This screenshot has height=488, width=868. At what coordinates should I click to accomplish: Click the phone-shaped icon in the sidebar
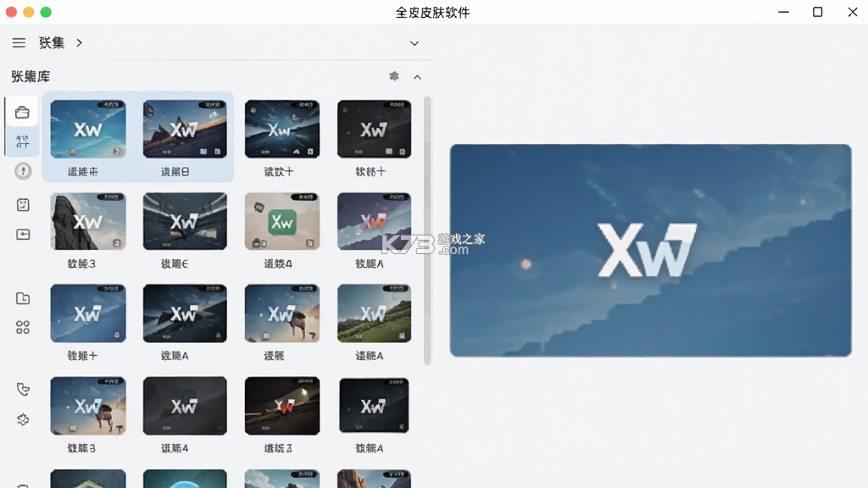click(x=23, y=389)
